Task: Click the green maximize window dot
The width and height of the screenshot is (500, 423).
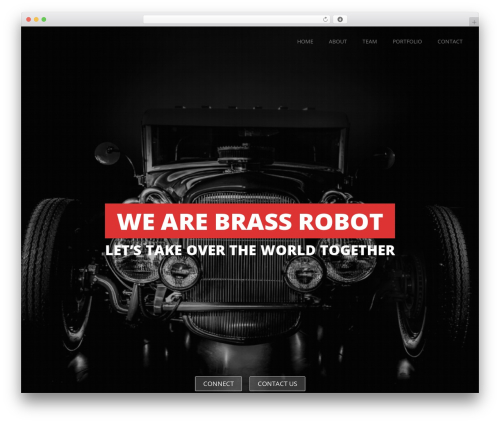Action: tap(44, 19)
